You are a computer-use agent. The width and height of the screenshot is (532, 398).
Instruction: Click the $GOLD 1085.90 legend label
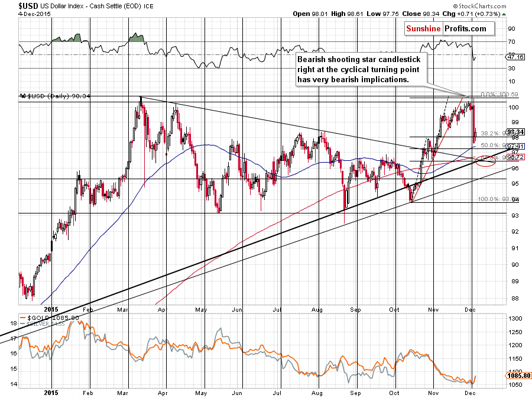50,318
